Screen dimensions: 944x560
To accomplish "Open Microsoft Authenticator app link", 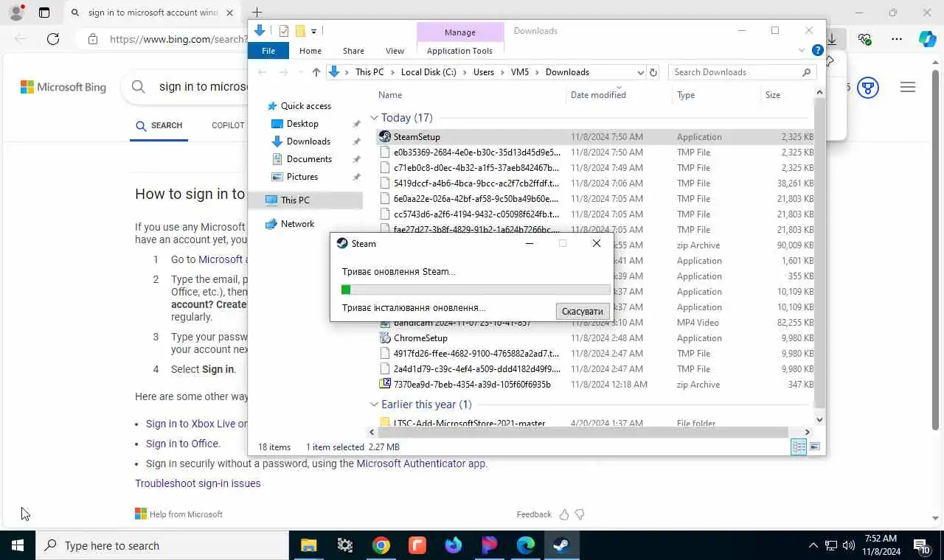I will pos(421,463).
